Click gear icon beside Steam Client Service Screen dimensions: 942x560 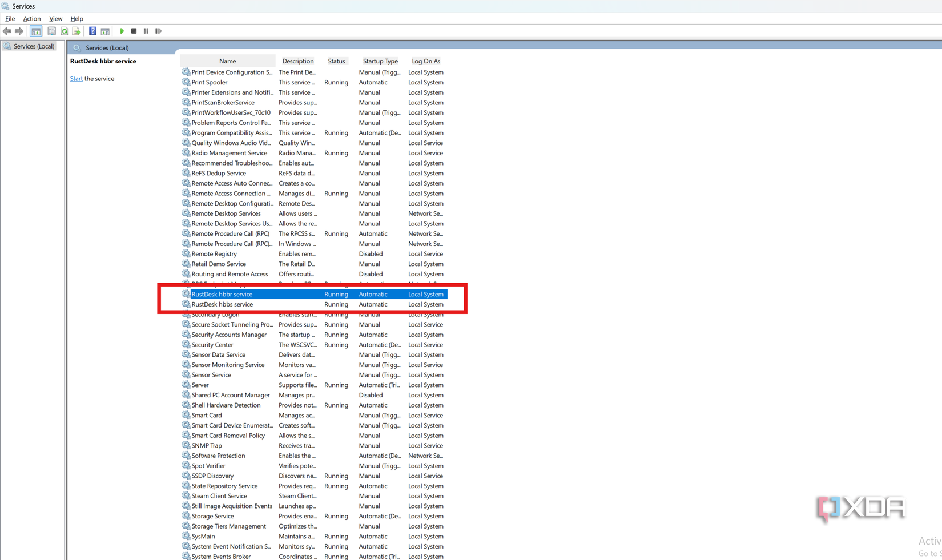[186, 496]
